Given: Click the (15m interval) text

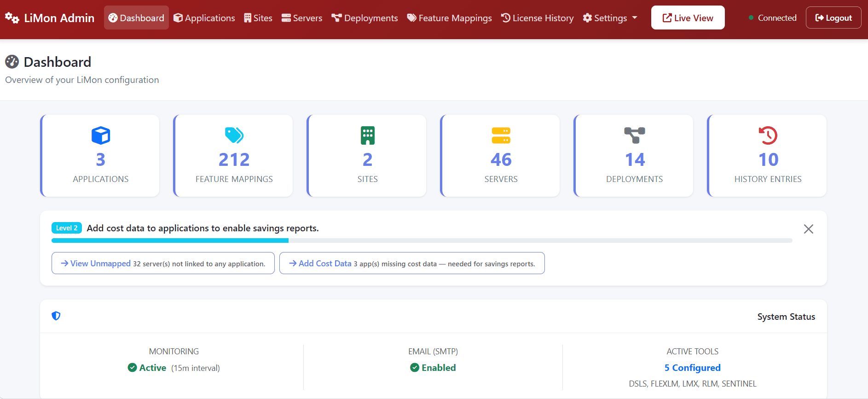Looking at the screenshot, I should click(196, 368).
